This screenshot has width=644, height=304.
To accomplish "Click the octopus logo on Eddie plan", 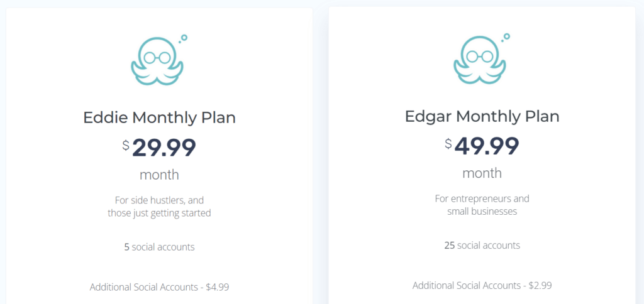I will 158,60.
